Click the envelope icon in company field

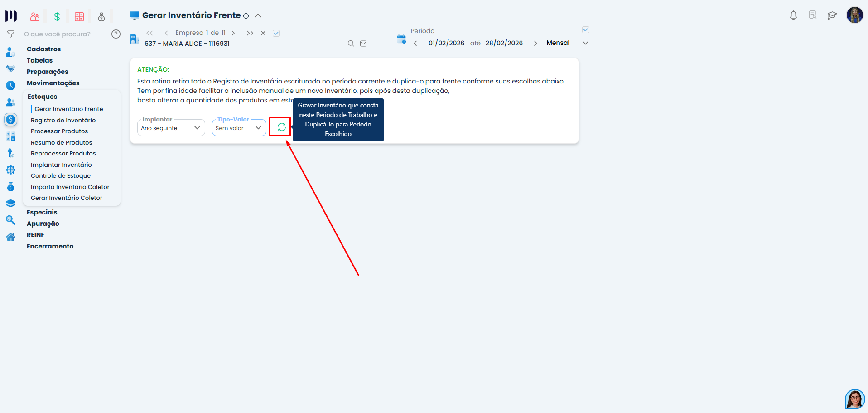pos(363,44)
